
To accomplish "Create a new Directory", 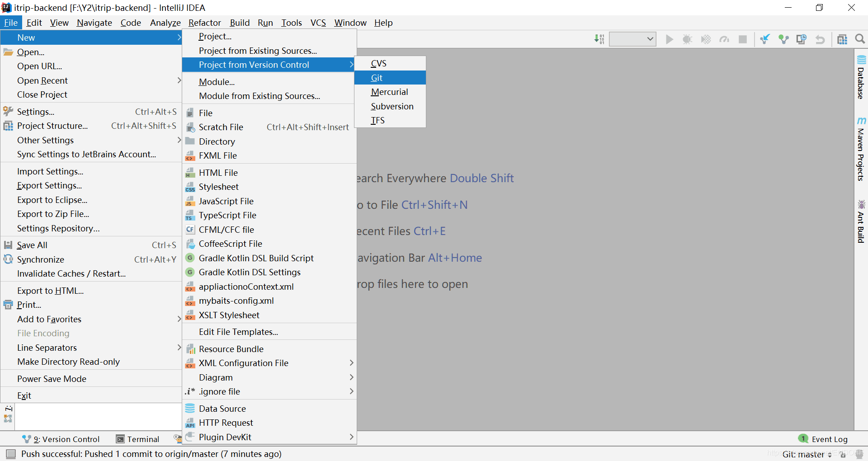I will 269,141.
